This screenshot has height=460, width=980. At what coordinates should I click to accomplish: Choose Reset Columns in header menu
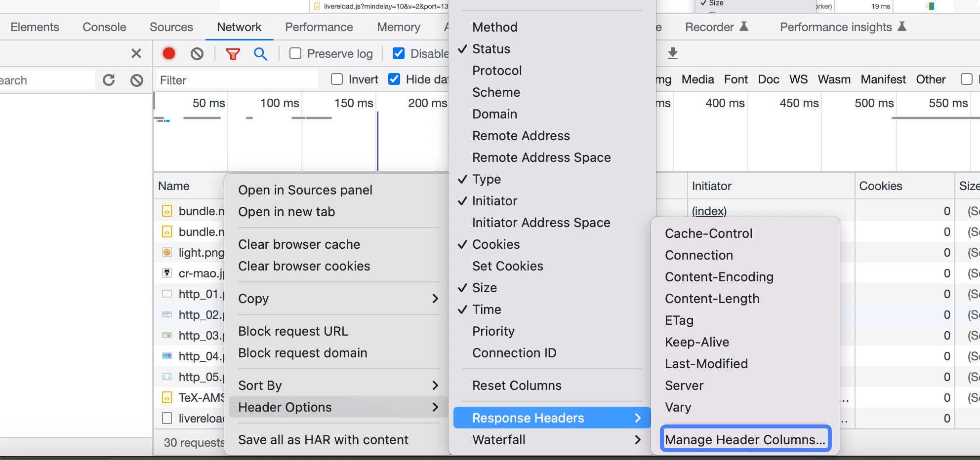pyautogui.click(x=517, y=385)
